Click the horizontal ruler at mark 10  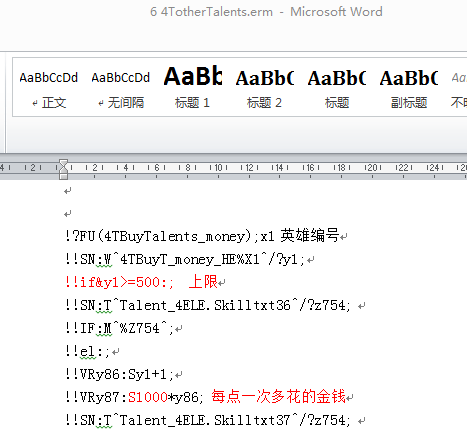[x=218, y=167]
